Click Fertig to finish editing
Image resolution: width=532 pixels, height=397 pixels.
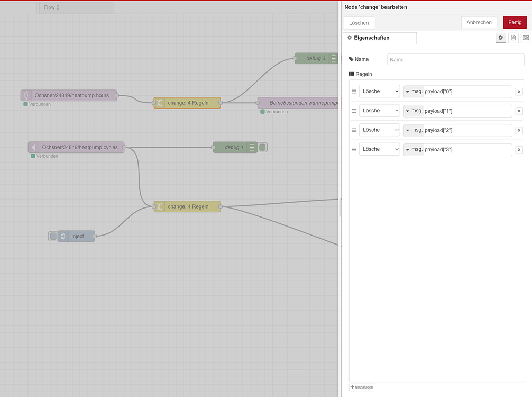[515, 22]
